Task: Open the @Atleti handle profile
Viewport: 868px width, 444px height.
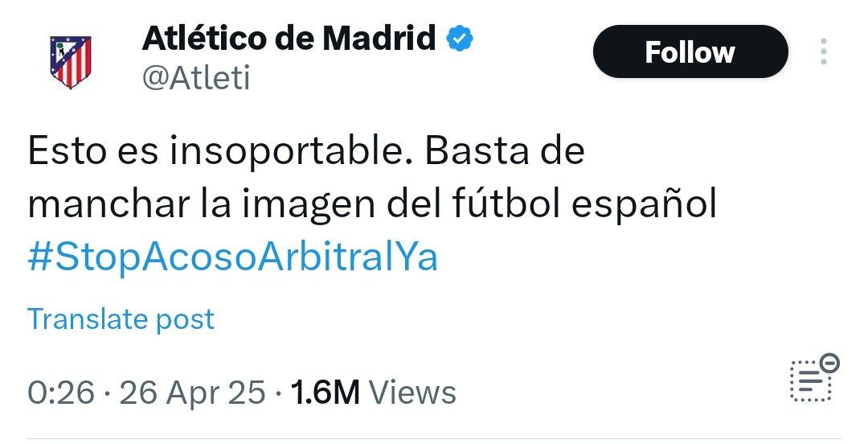Action: click(196, 77)
